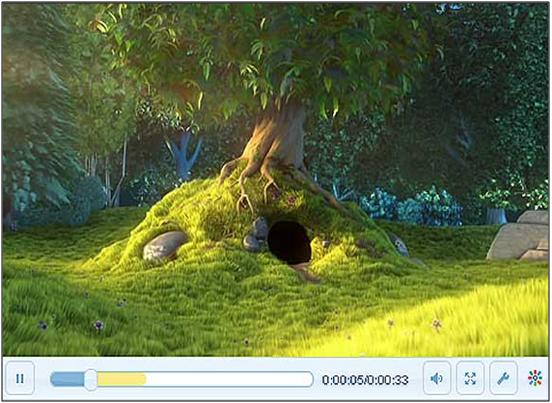Switch to fullscreen with the expand-arrows icon
This screenshot has height=403, width=552.
pyautogui.click(x=470, y=378)
